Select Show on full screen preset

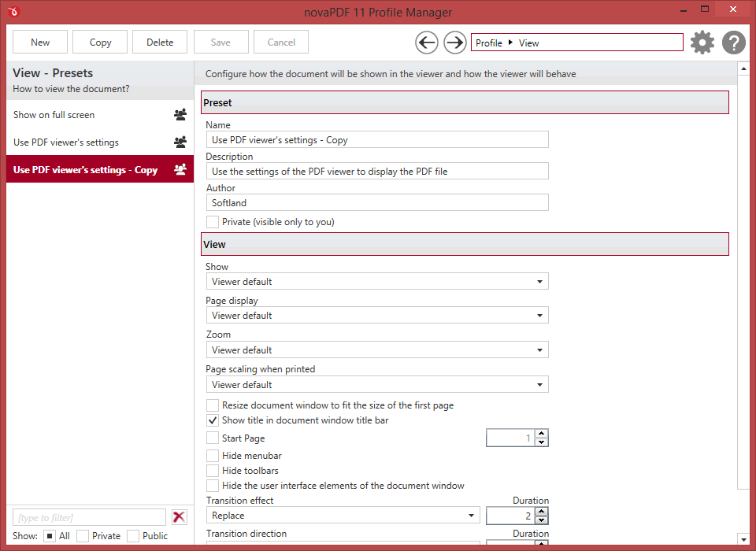click(x=100, y=115)
